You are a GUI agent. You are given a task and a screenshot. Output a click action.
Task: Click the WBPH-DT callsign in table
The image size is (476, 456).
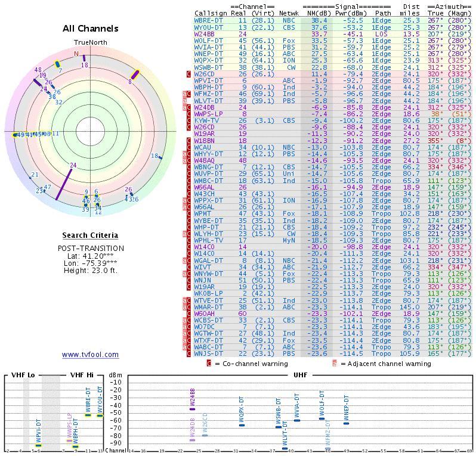point(209,88)
